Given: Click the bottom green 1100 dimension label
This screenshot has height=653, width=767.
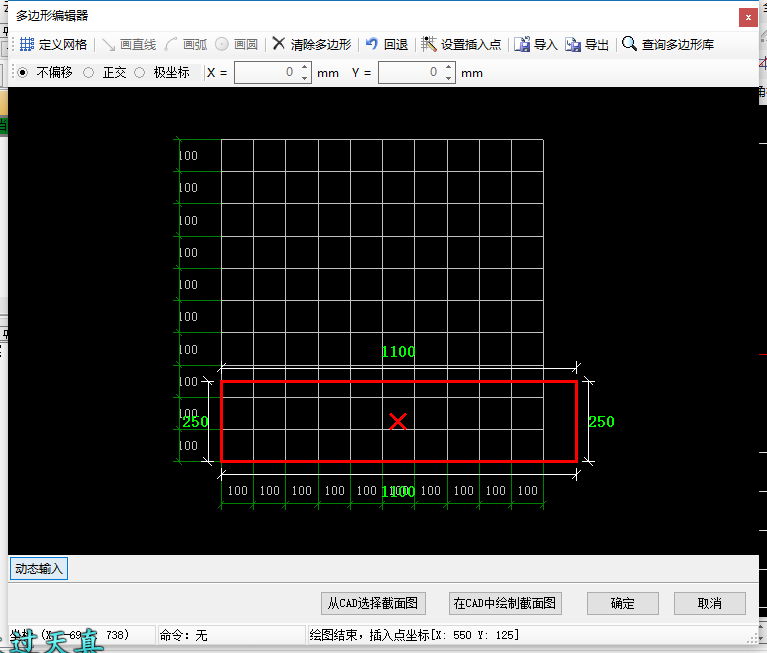Looking at the screenshot, I should 398,492.
